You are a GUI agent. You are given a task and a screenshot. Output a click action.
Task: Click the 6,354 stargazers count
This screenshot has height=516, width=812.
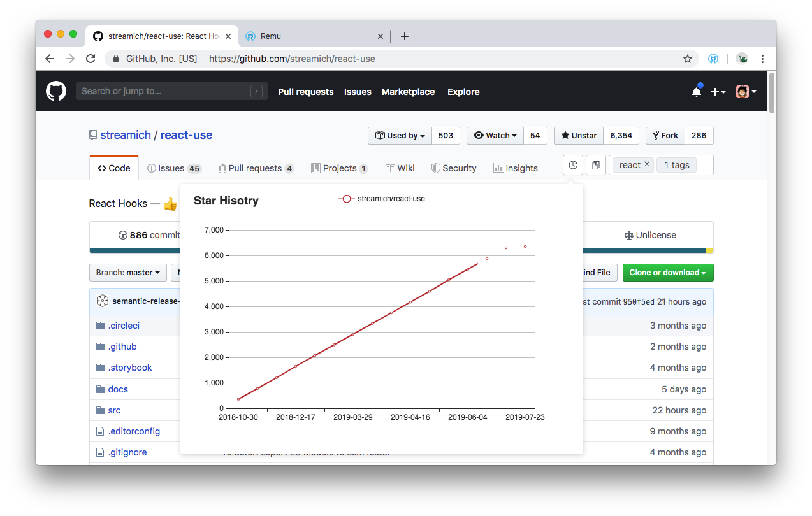click(x=621, y=136)
